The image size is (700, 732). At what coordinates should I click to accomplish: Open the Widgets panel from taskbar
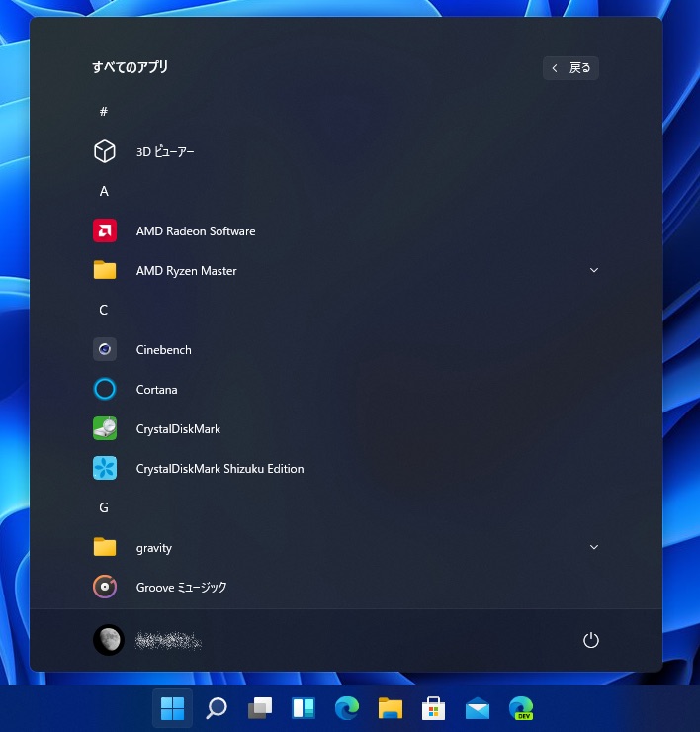pos(304,708)
